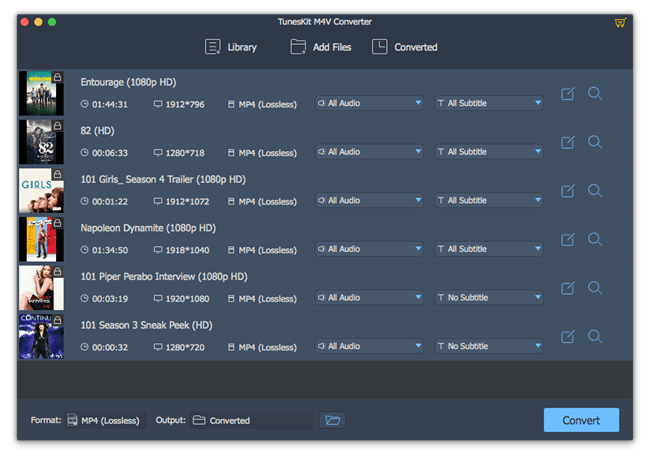The image size is (650, 460).
Task: Click the magnifier icon for Entourage
Action: click(x=595, y=94)
